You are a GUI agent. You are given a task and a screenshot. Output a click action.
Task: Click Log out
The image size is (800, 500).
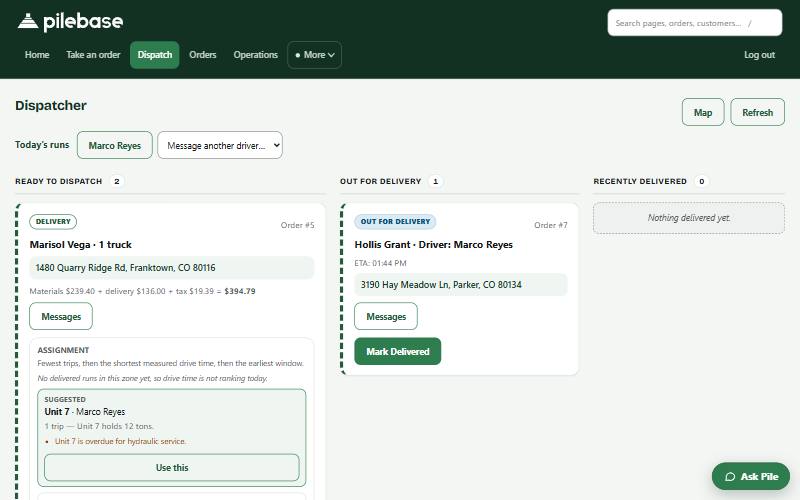point(759,55)
